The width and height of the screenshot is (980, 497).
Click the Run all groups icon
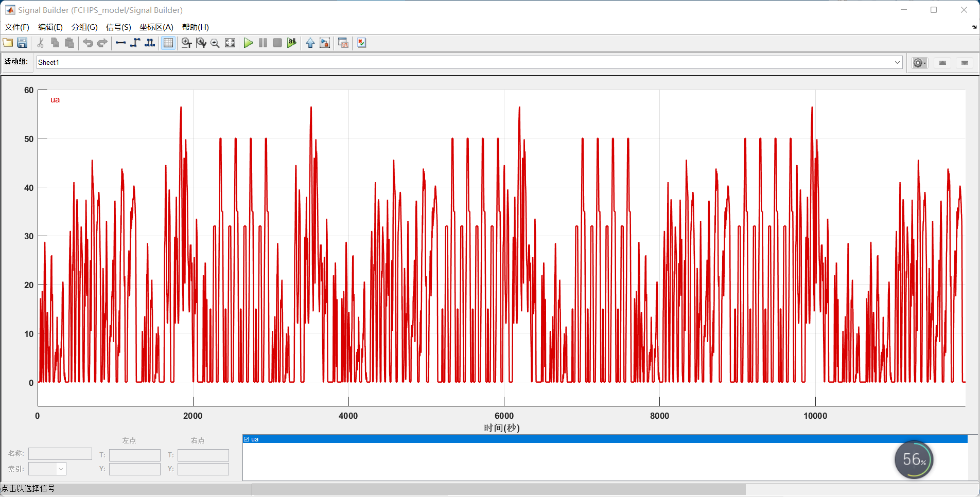tap(292, 43)
